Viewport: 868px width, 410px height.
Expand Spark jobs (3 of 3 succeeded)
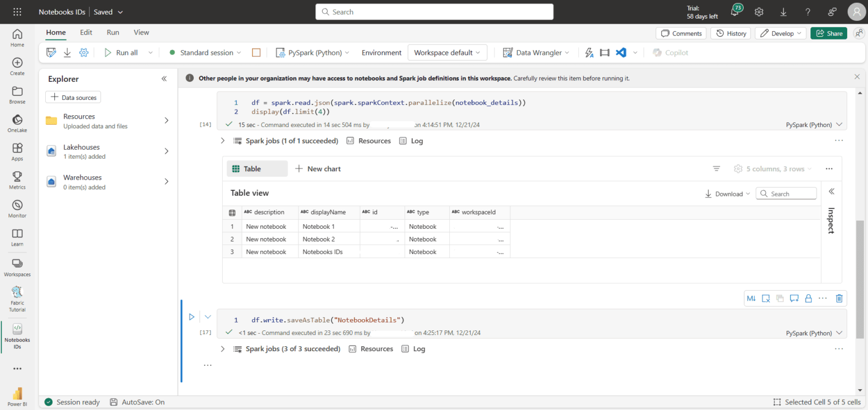[222, 348]
